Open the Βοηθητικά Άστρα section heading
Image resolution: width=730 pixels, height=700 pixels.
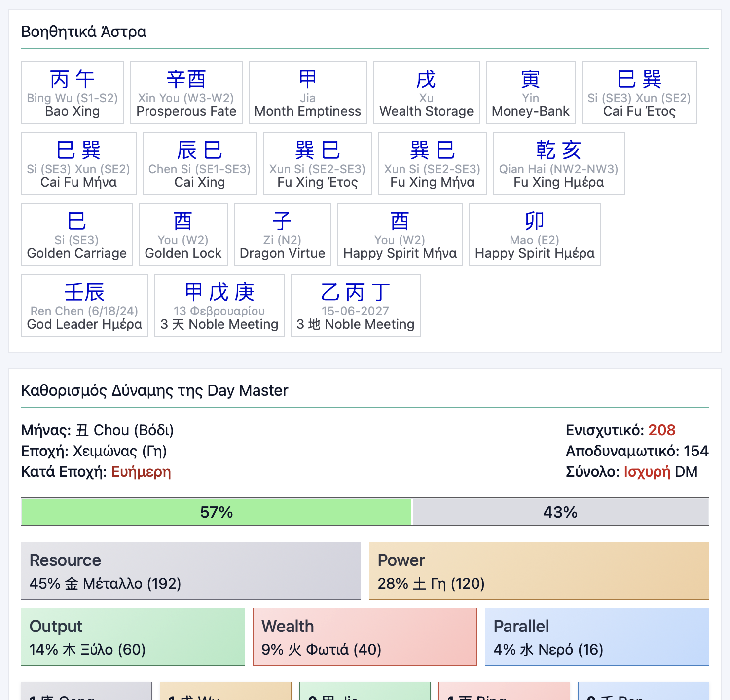83,31
